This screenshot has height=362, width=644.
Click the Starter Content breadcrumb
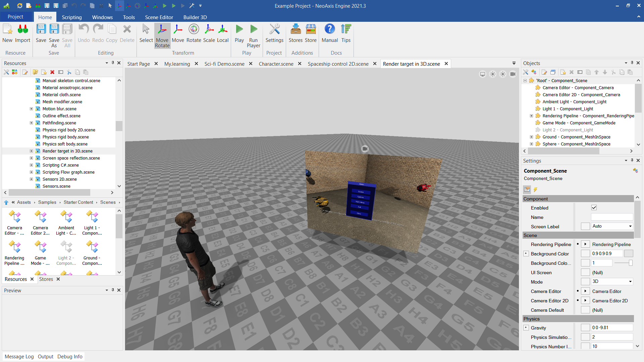pos(78,202)
